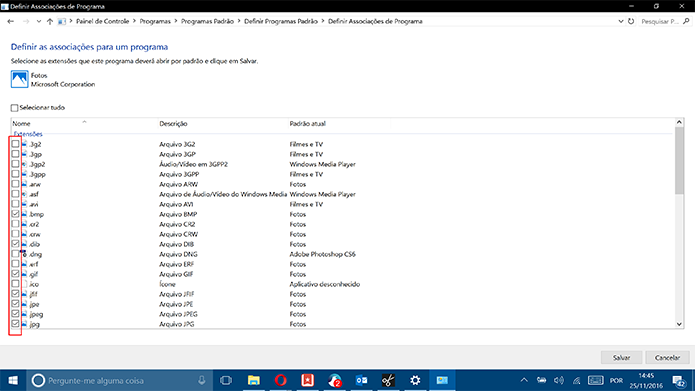Click the .jpg file type icon

24,324
